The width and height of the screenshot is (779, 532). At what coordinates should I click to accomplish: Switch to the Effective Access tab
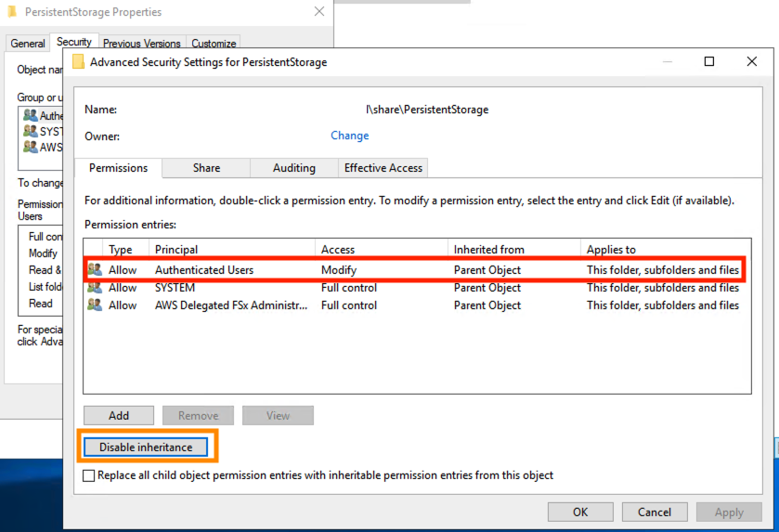pyautogui.click(x=383, y=168)
